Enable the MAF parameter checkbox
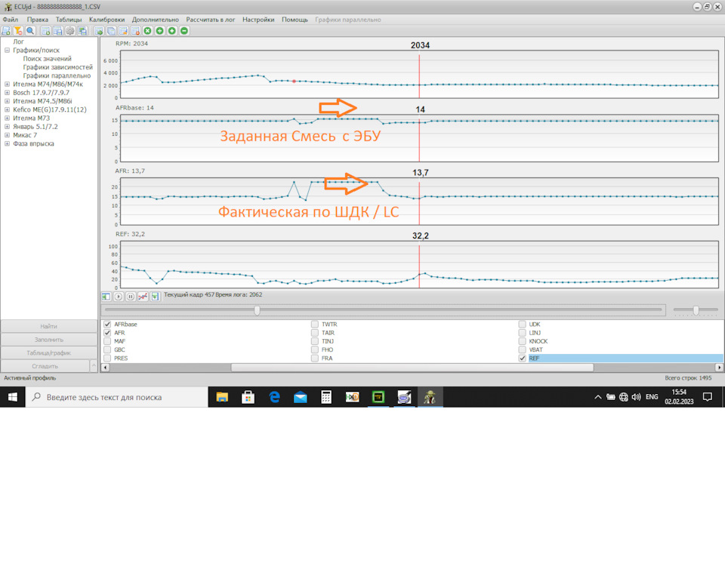This screenshot has width=725, height=588. click(107, 341)
